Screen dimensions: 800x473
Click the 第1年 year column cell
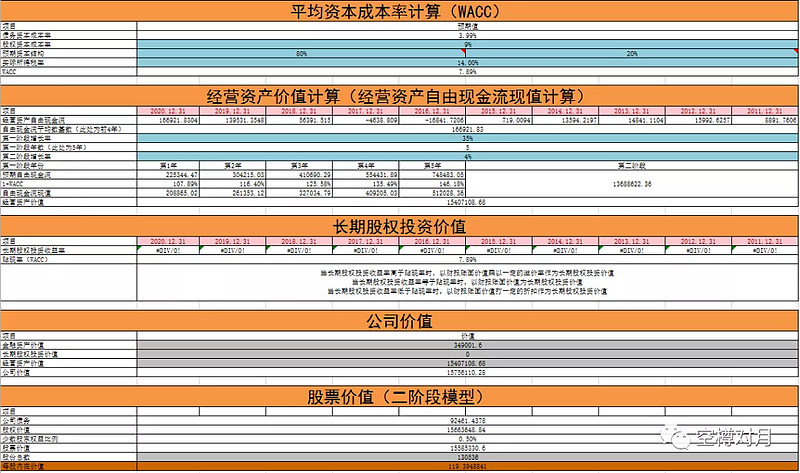[168, 166]
